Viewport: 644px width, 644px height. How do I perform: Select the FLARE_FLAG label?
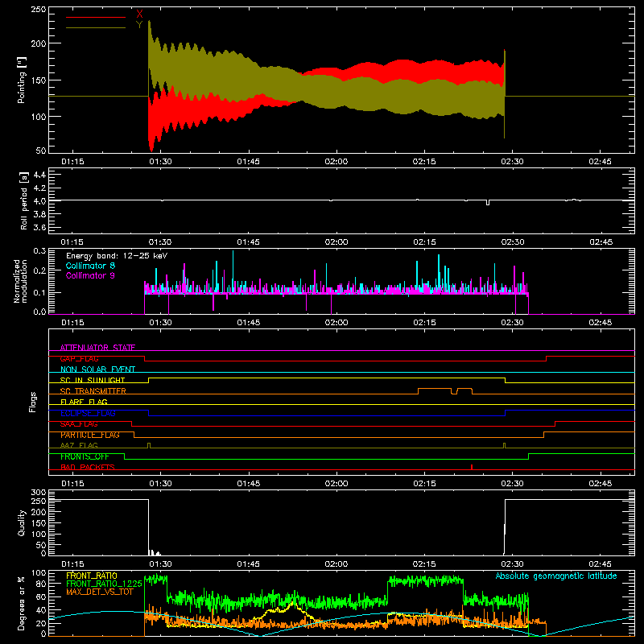coord(84,402)
